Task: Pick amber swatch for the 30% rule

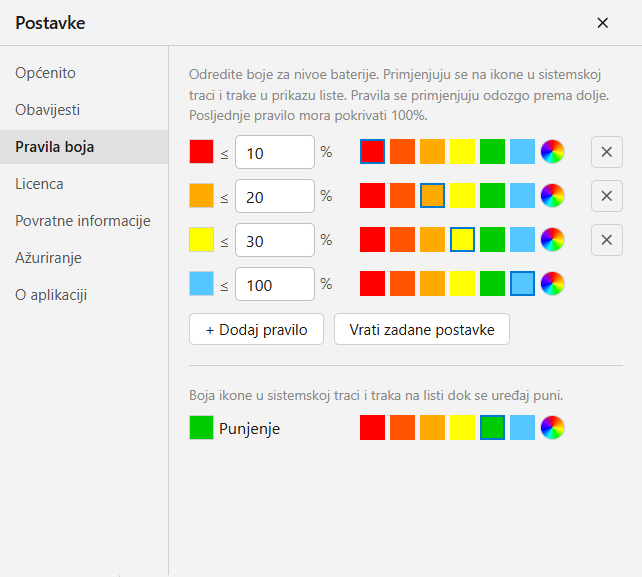Action: [432, 240]
